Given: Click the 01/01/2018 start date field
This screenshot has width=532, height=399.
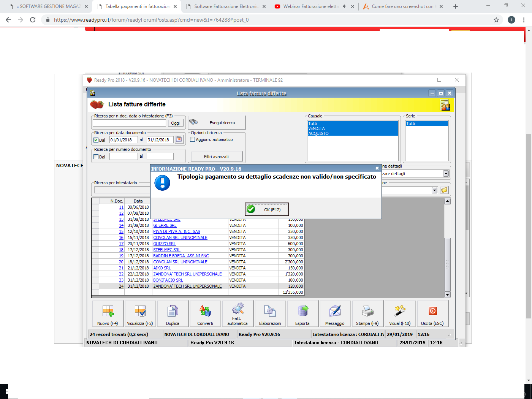Looking at the screenshot, I should pos(123,140).
